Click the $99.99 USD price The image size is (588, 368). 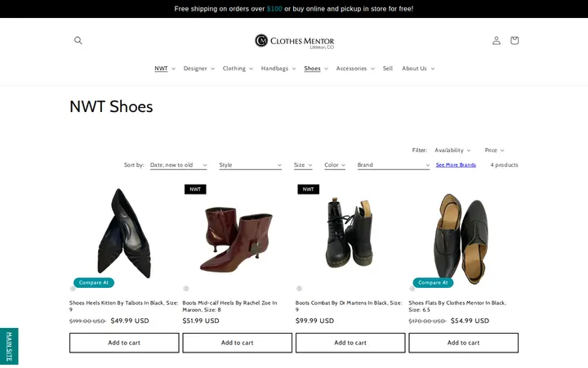(x=314, y=321)
